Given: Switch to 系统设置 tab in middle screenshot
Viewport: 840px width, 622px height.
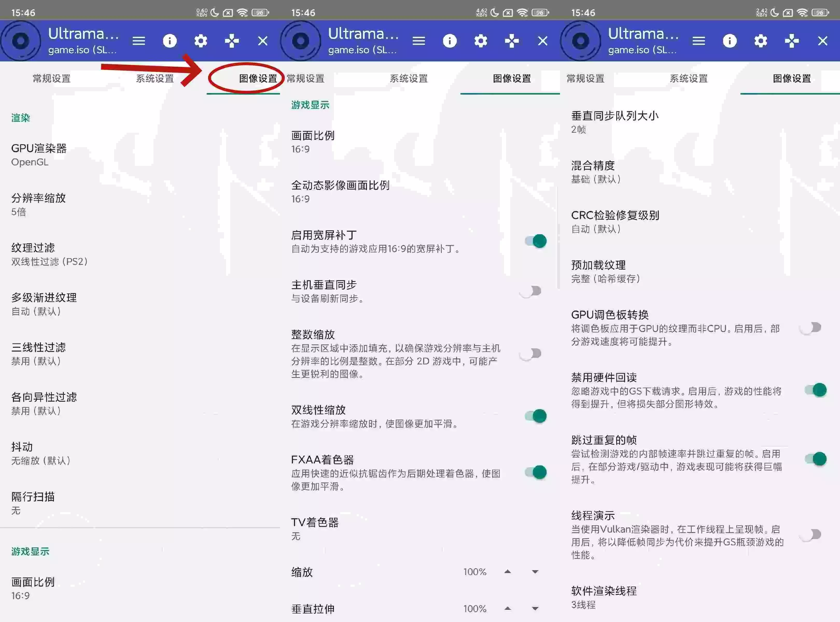Looking at the screenshot, I should [408, 78].
